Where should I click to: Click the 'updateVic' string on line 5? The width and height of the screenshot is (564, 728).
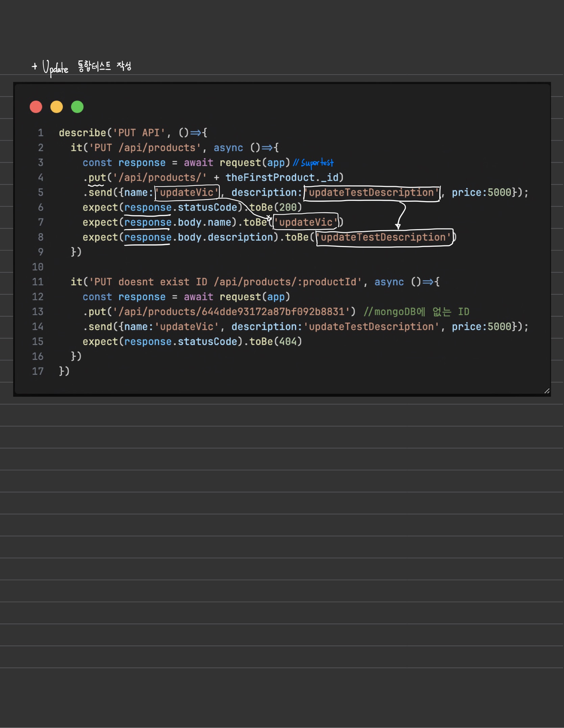(187, 192)
